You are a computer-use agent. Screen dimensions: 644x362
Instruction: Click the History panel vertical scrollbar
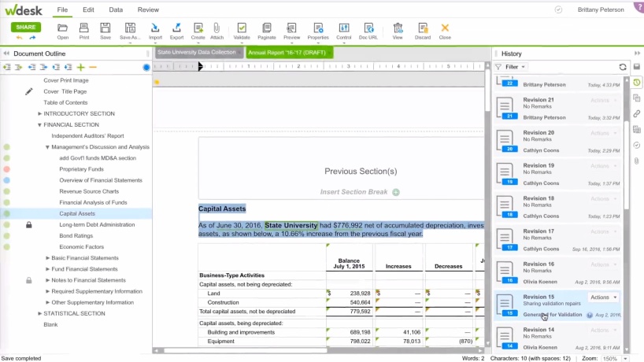pos(627,164)
